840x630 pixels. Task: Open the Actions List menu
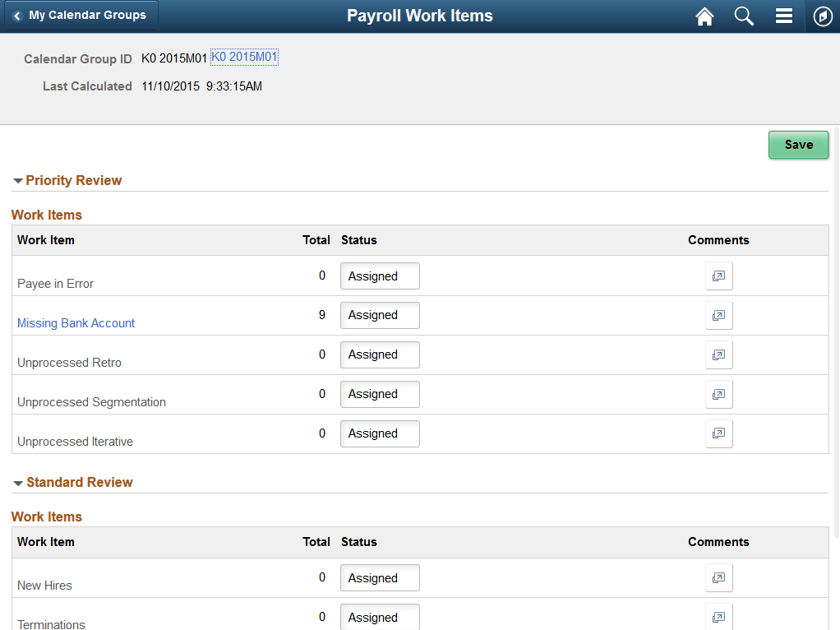783,16
